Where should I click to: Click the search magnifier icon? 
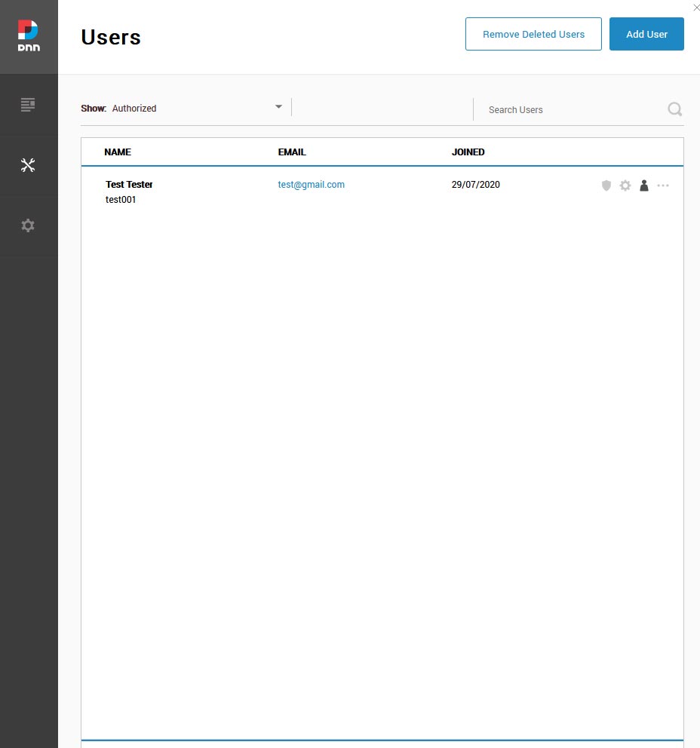pos(674,109)
